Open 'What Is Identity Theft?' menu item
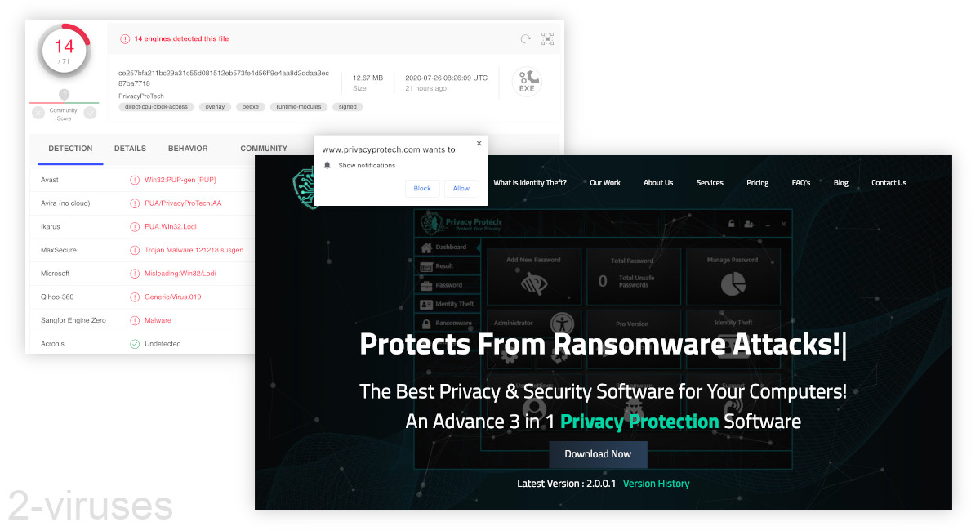980x531 pixels. point(530,183)
